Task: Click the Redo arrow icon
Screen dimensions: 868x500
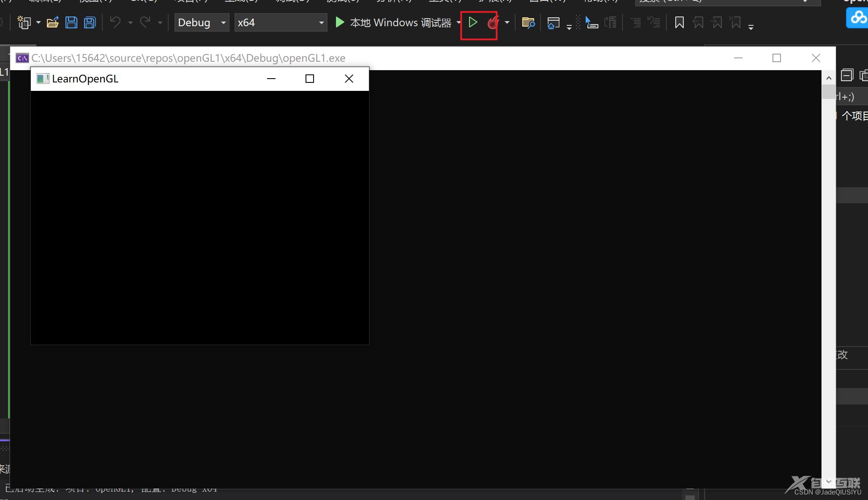Action: 145,22
